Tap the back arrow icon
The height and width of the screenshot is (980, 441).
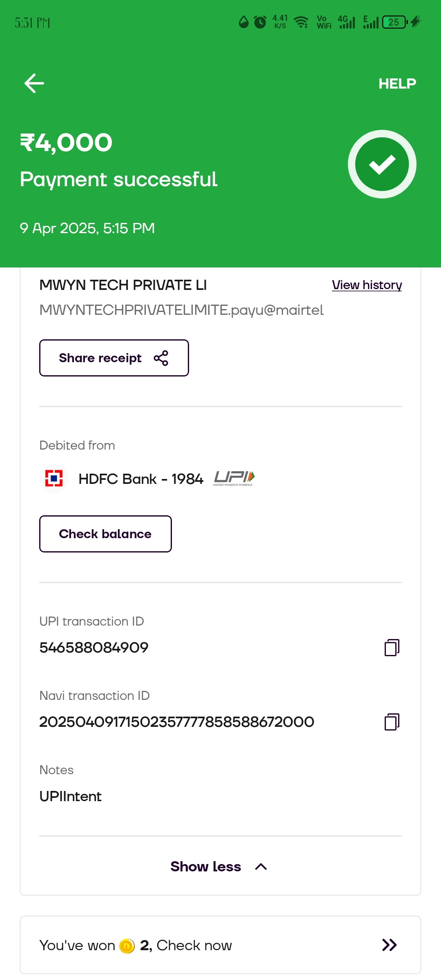point(34,83)
